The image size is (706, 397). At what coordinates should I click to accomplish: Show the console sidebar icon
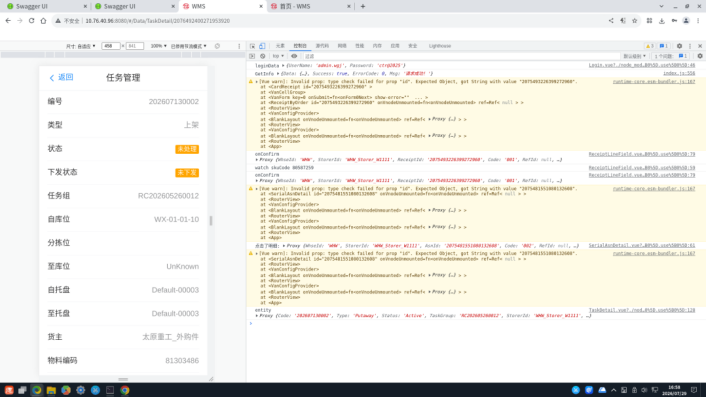point(252,56)
